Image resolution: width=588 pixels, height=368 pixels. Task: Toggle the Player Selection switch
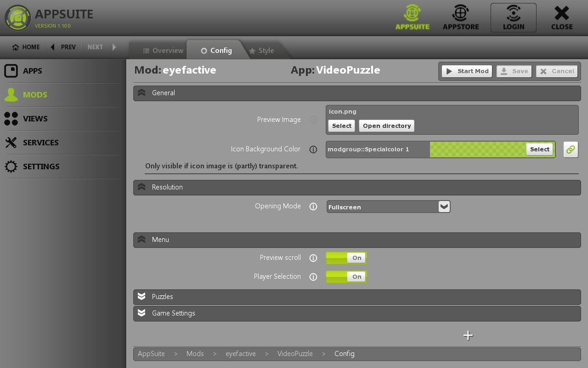click(x=346, y=277)
